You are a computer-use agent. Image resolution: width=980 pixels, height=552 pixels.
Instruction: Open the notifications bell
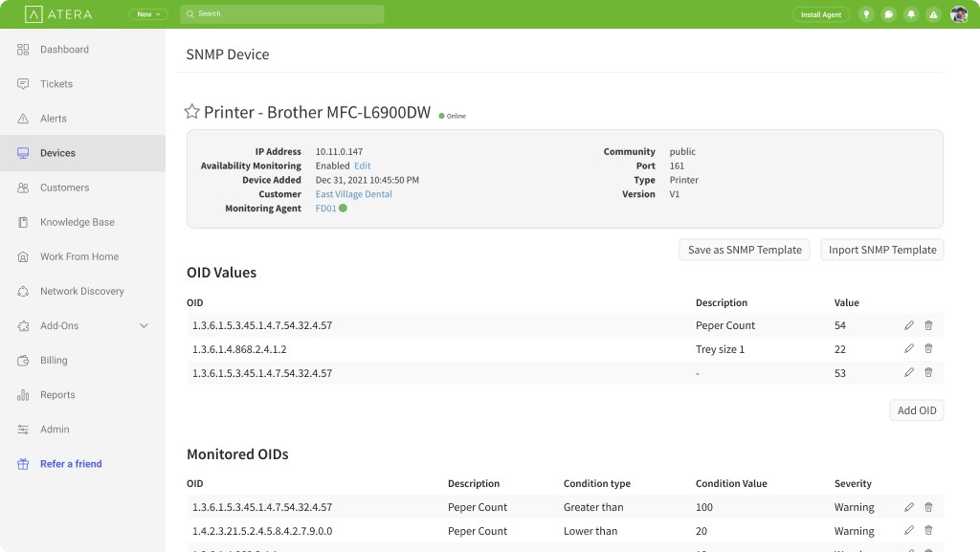[x=911, y=14]
